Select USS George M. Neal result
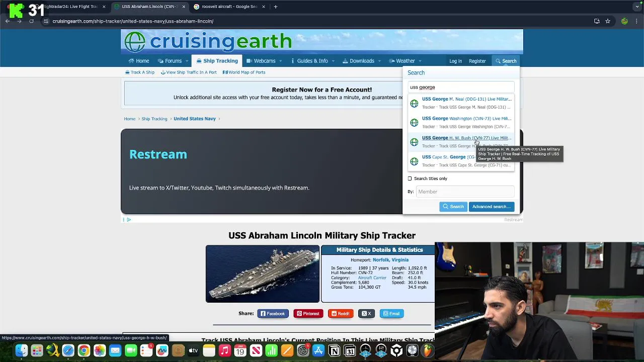 (461, 103)
